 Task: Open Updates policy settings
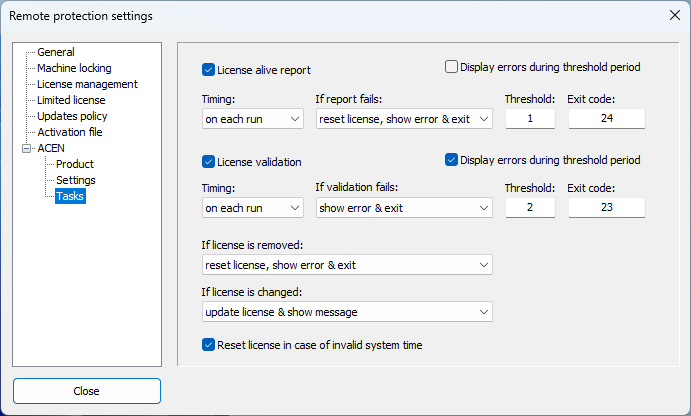coord(72,116)
